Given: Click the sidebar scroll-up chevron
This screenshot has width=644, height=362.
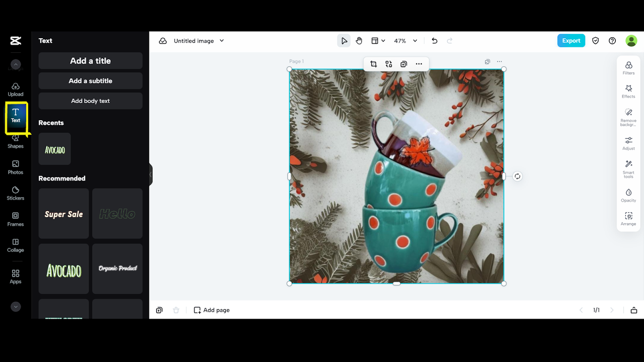Looking at the screenshot, I should pyautogui.click(x=16, y=64).
